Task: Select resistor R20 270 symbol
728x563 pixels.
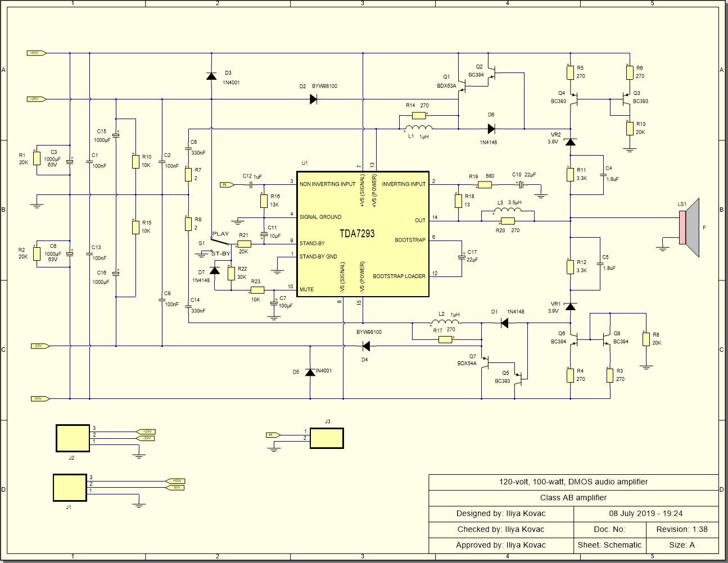Action: pos(508,221)
